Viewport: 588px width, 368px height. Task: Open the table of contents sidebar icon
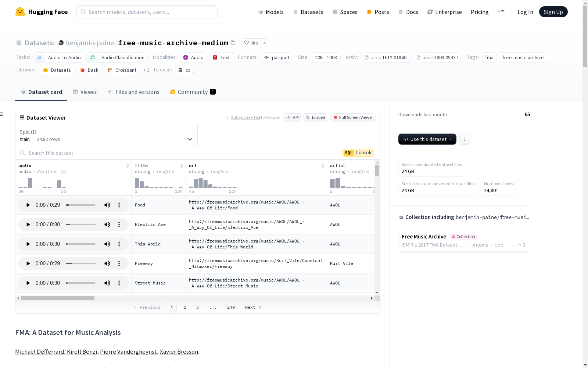(x=2, y=114)
